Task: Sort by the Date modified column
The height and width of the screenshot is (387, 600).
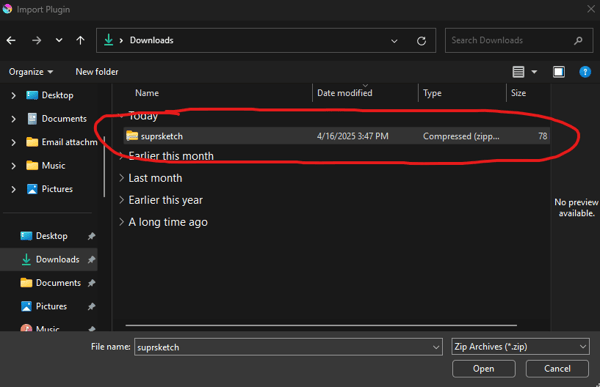Action: point(344,93)
